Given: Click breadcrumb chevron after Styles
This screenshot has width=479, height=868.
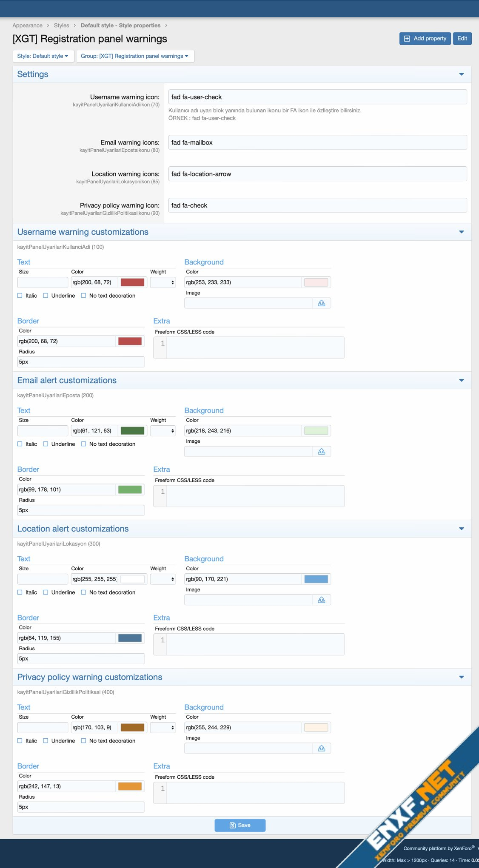Looking at the screenshot, I should pyautogui.click(x=75, y=26).
